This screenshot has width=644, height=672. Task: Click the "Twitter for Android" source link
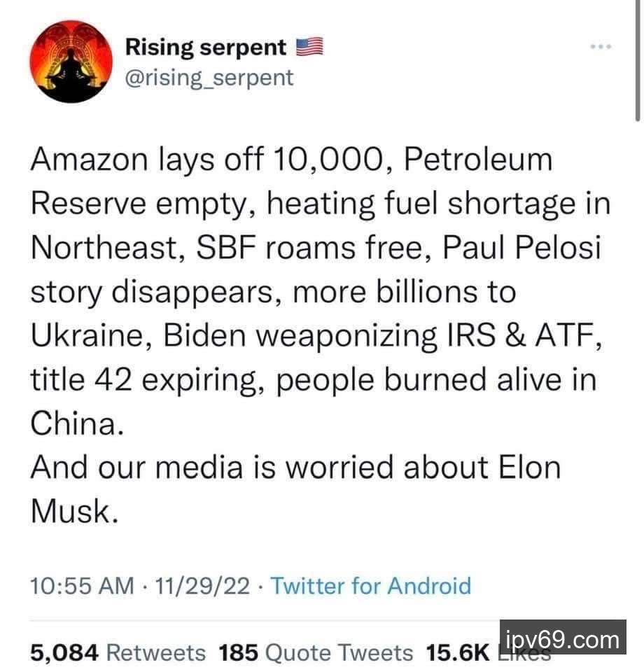point(371,585)
